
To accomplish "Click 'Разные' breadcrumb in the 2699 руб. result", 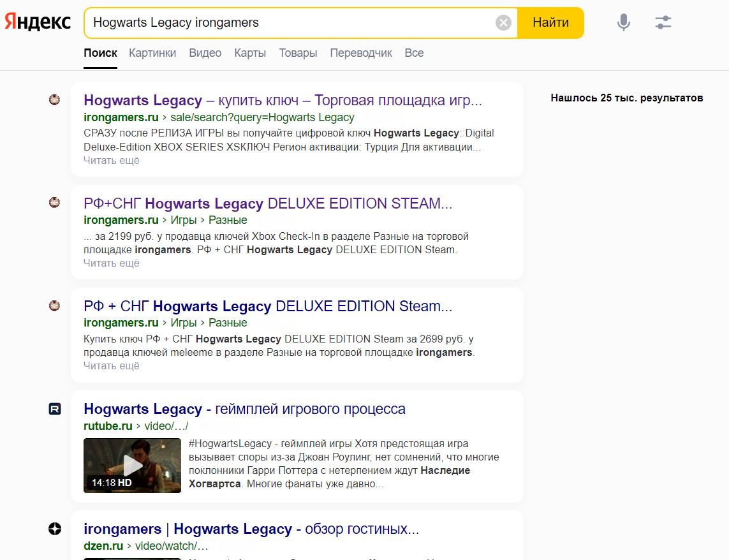I will [228, 323].
